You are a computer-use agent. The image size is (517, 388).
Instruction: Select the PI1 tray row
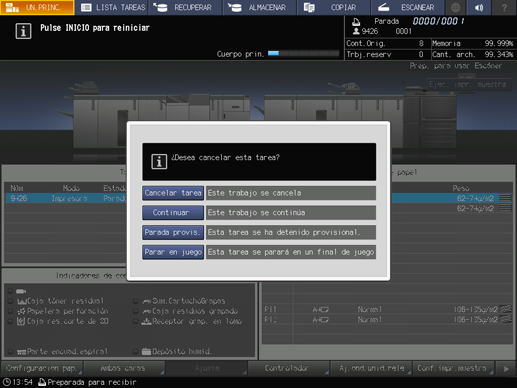pyautogui.click(x=387, y=309)
